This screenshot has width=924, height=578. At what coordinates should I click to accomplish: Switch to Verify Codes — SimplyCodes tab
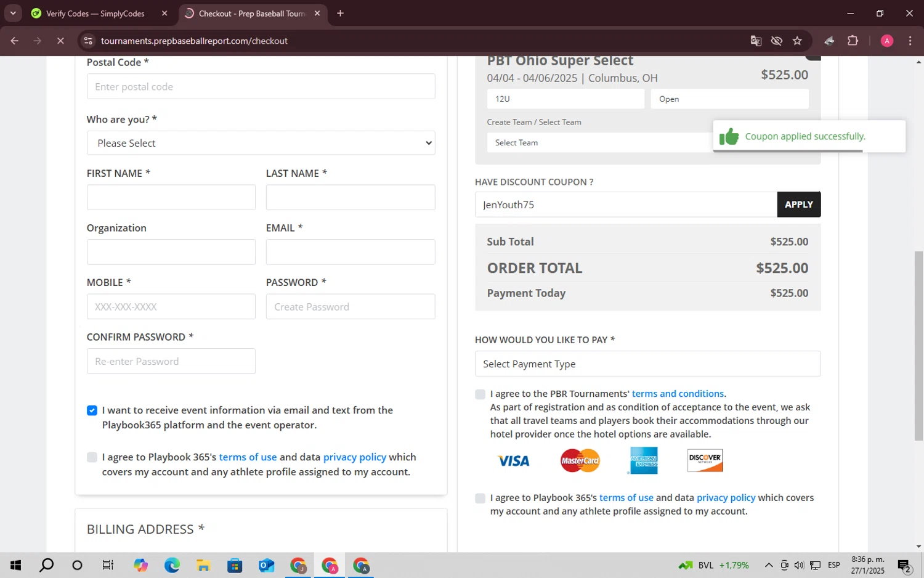95,14
